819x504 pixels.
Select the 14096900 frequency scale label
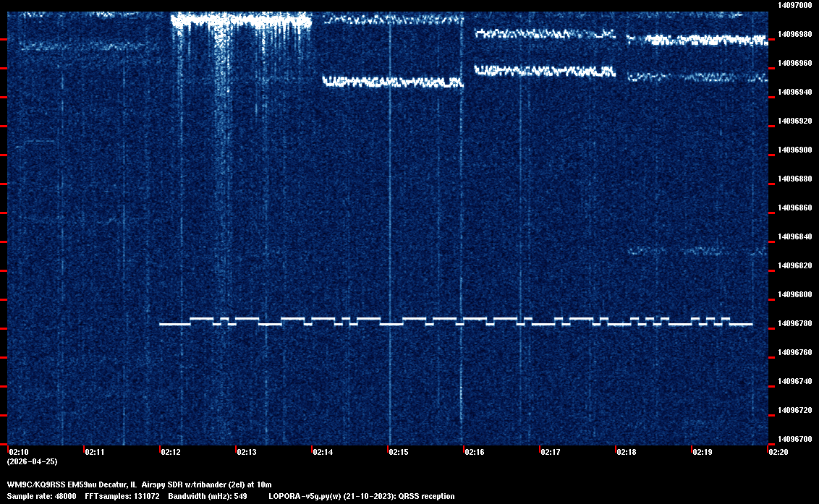[794, 150]
